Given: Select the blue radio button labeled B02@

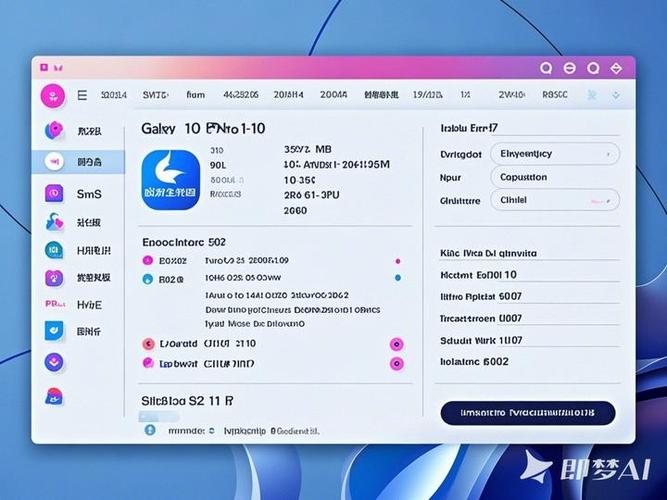Looking at the screenshot, I should click(148, 279).
